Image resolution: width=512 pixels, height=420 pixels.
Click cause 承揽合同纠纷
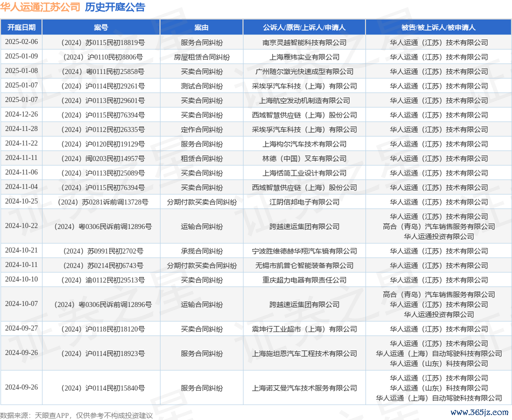(202, 251)
